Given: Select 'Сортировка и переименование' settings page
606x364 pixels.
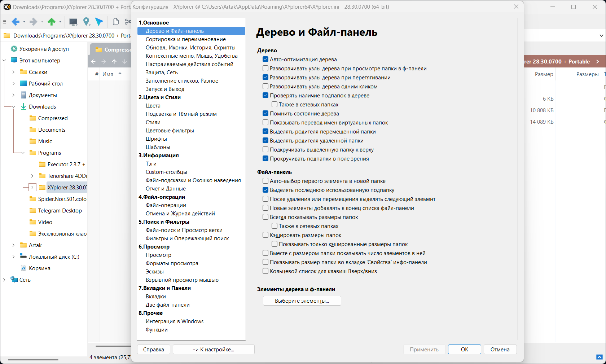Looking at the screenshot, I should 186,39.
